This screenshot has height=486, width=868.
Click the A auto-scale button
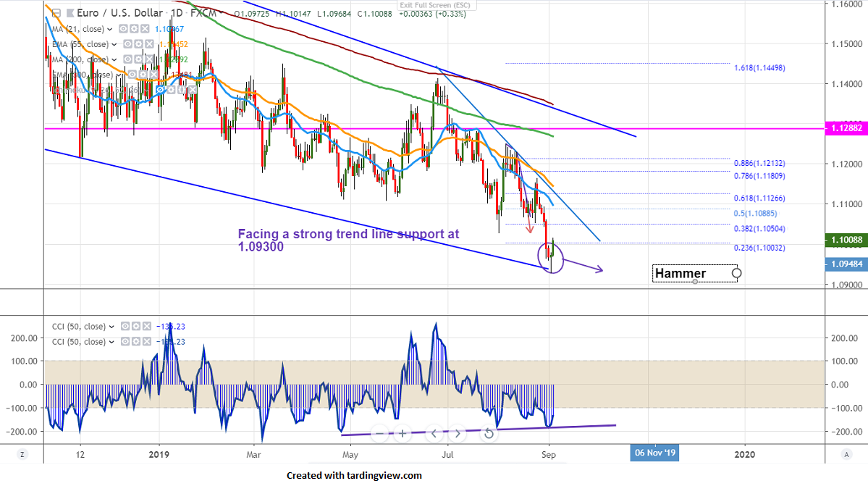tap(846, 454)
